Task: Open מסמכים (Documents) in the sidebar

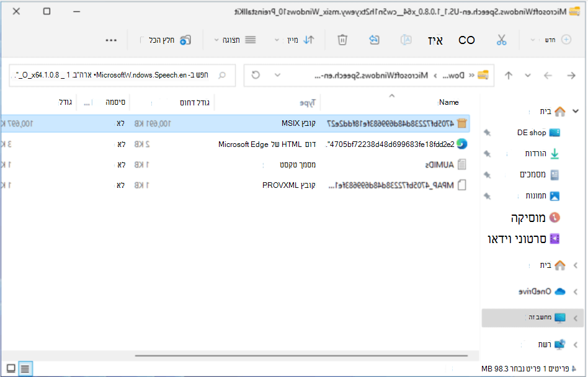Action: [539, 175]
